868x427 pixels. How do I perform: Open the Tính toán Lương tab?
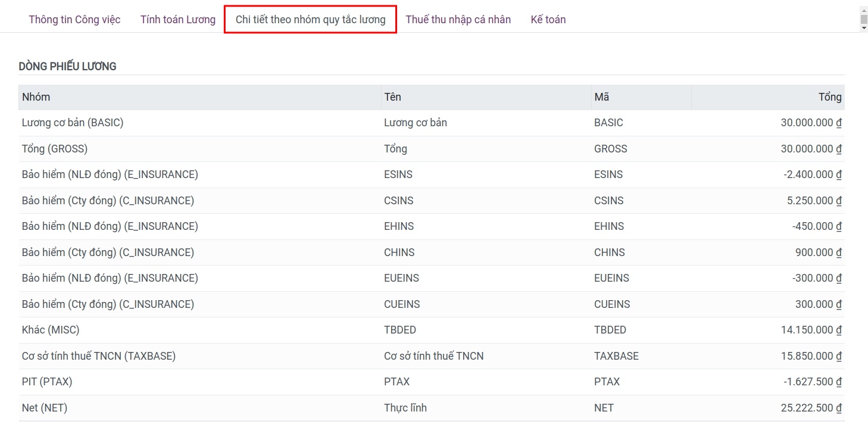click(177, 20)
